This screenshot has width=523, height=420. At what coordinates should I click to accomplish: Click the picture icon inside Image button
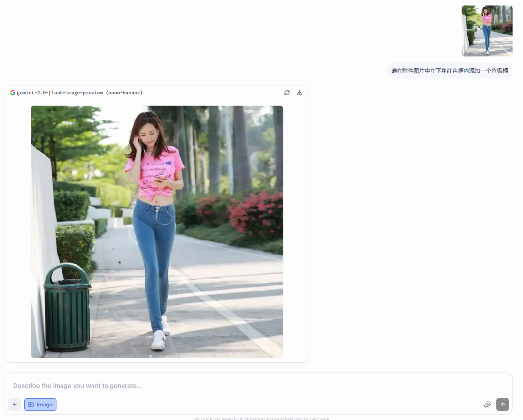[31, 405]
